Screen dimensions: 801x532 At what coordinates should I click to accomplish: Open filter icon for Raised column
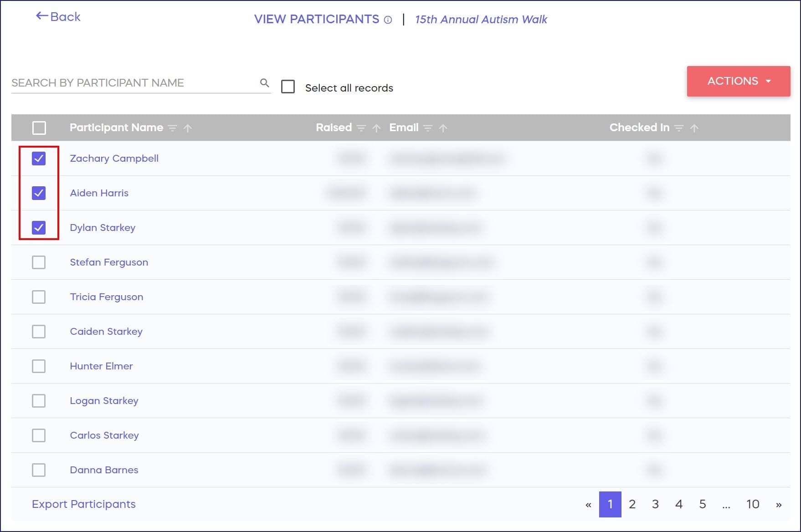(x=361, y=128)
